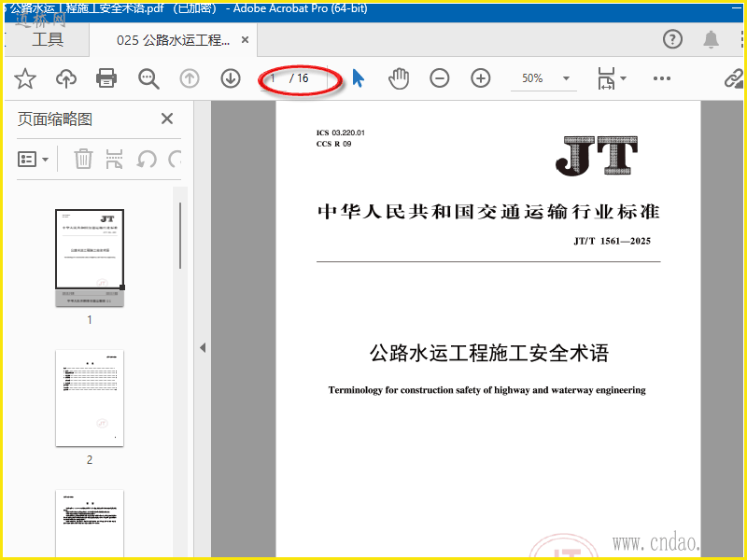Select the arrow selection tool
747x560 pixels.
click(359, 78)
